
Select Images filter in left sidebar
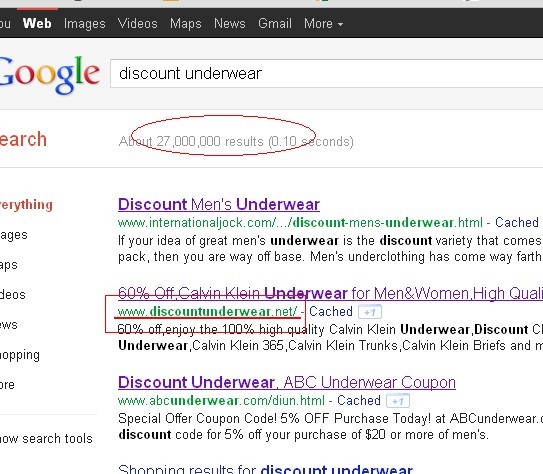[14, 235]
